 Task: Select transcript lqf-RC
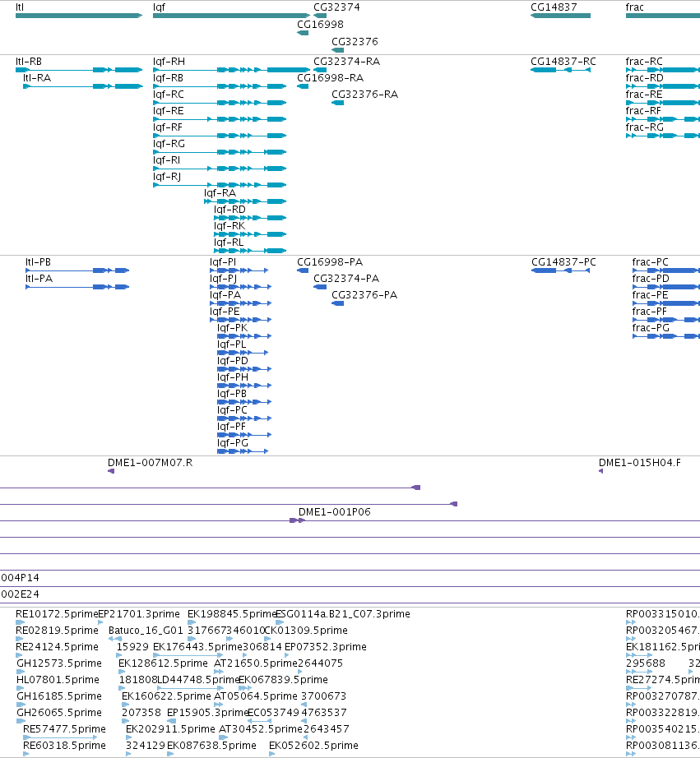click(220, 103)
